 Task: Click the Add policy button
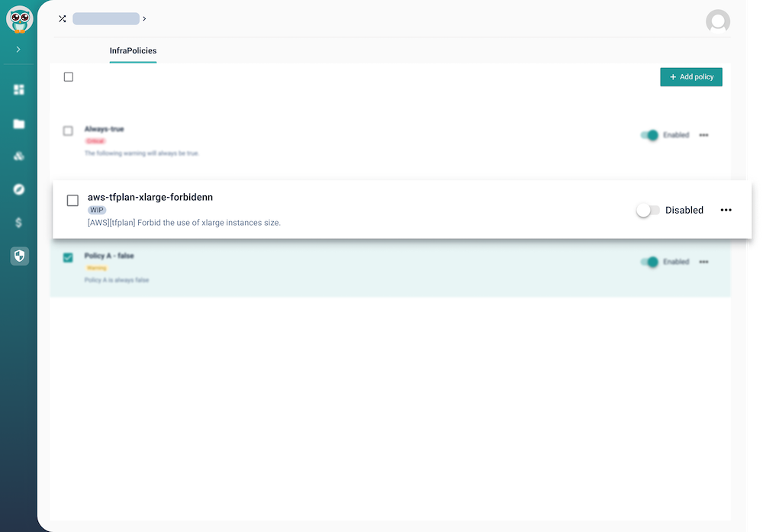pyautogui.click(x=691, y=77)
